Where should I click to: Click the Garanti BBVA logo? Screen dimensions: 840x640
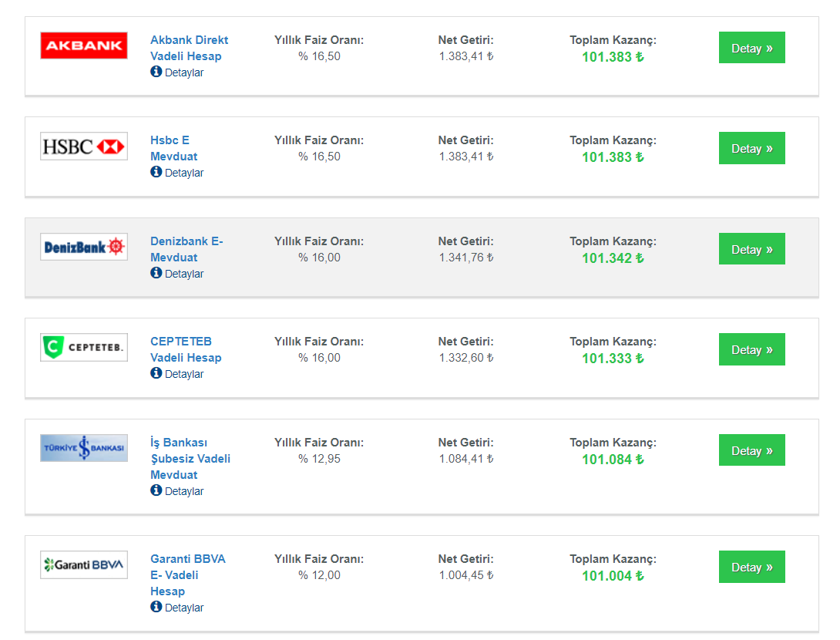(83, 564)
